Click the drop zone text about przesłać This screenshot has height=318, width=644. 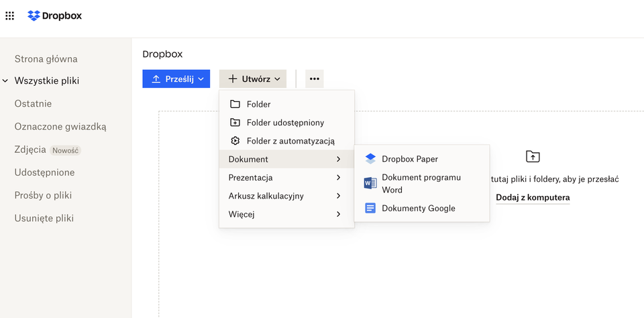point(555,178)
